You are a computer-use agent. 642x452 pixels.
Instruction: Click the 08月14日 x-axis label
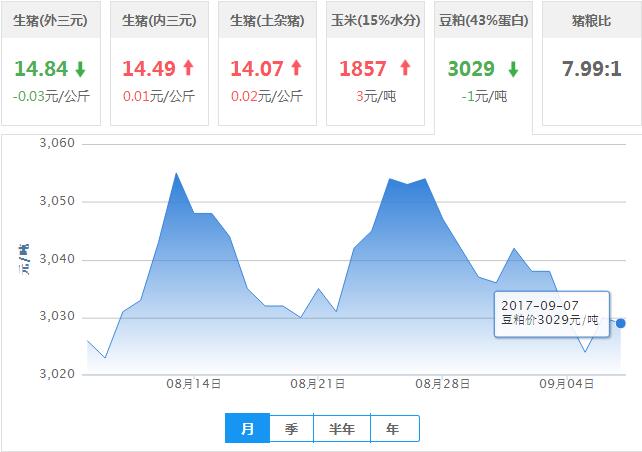194,384
